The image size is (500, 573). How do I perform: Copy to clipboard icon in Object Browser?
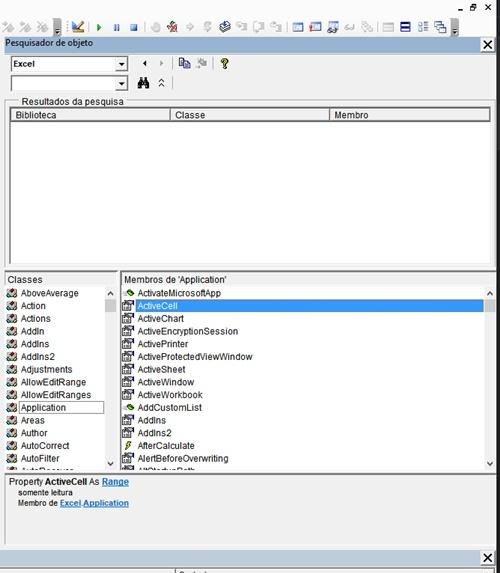(184, 64)
